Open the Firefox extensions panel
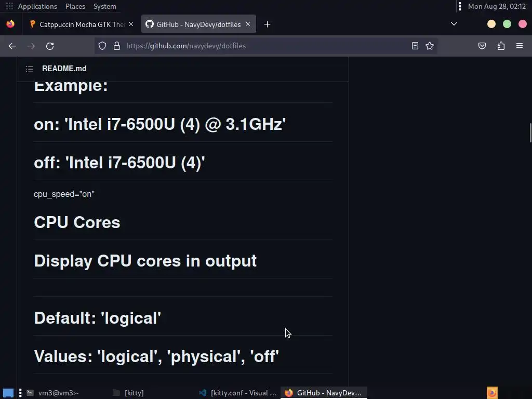 pos(501,46)
